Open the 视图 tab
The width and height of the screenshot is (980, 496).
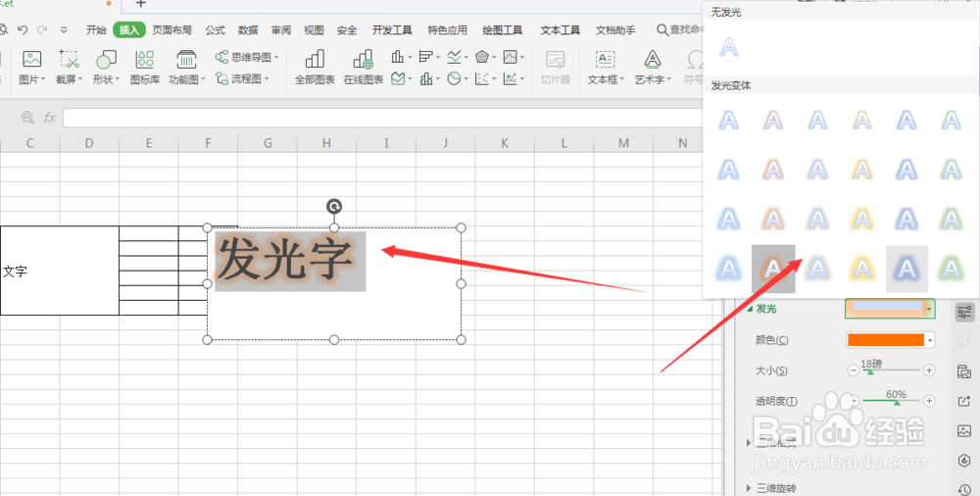pyautogui.click(x=314, y=30)
